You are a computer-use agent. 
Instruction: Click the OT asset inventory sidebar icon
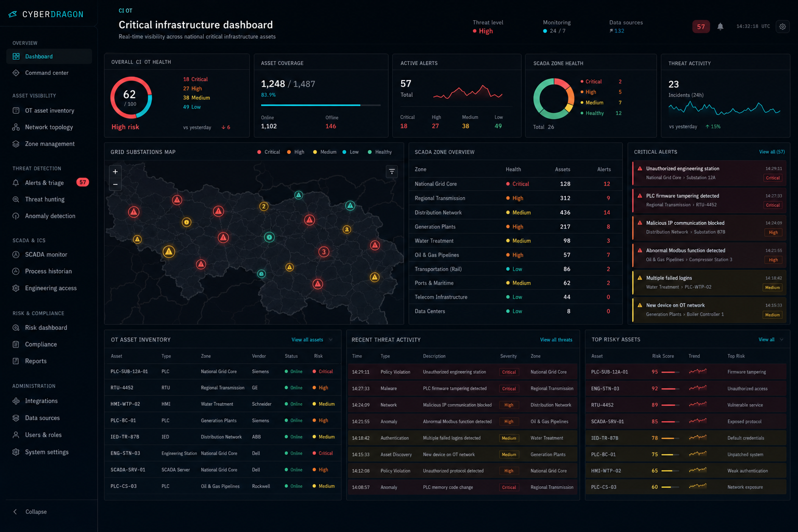click(16, 111)
